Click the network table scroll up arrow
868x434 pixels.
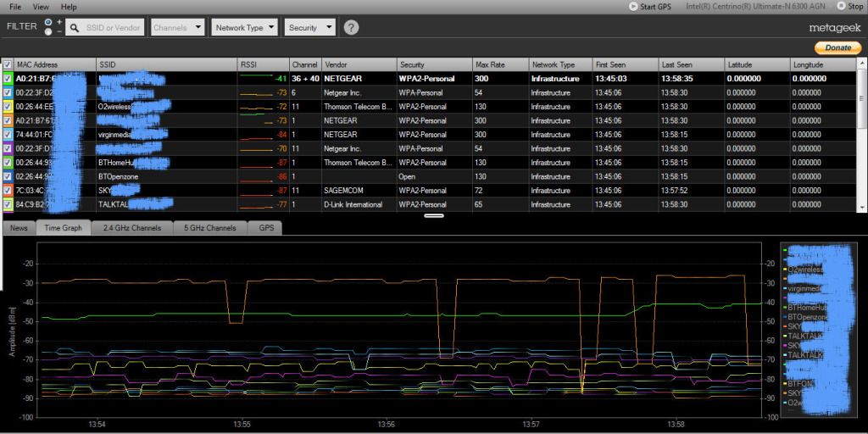click(861, 63)
